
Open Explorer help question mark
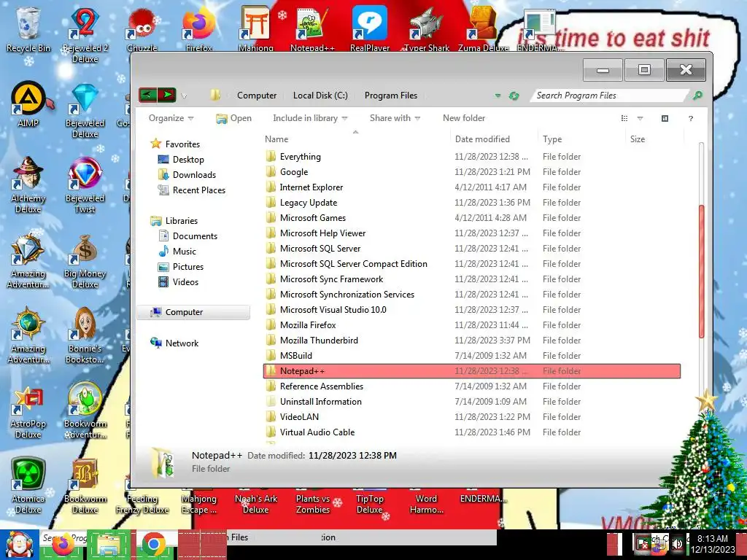point(690,118)
